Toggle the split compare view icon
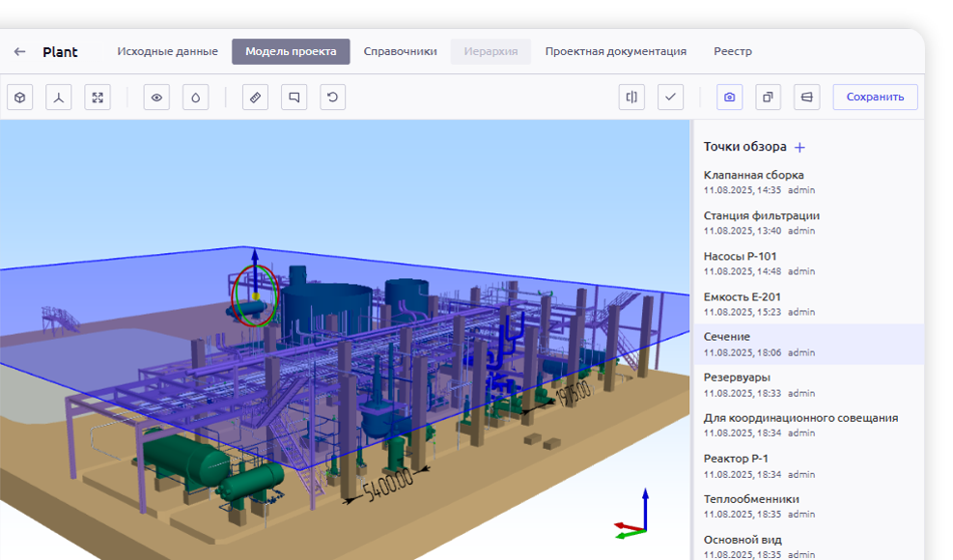Viewport: 953px width, 560px height. [631, 98]
